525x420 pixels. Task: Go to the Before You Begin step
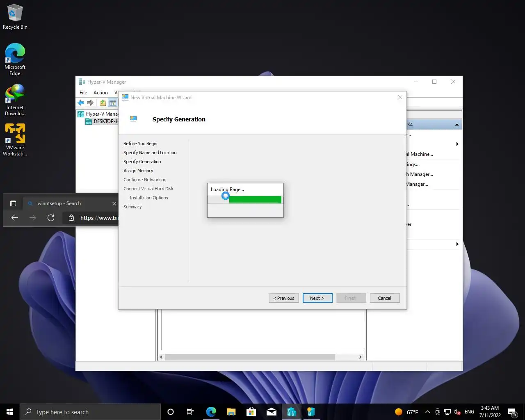[x=140, y=144]
